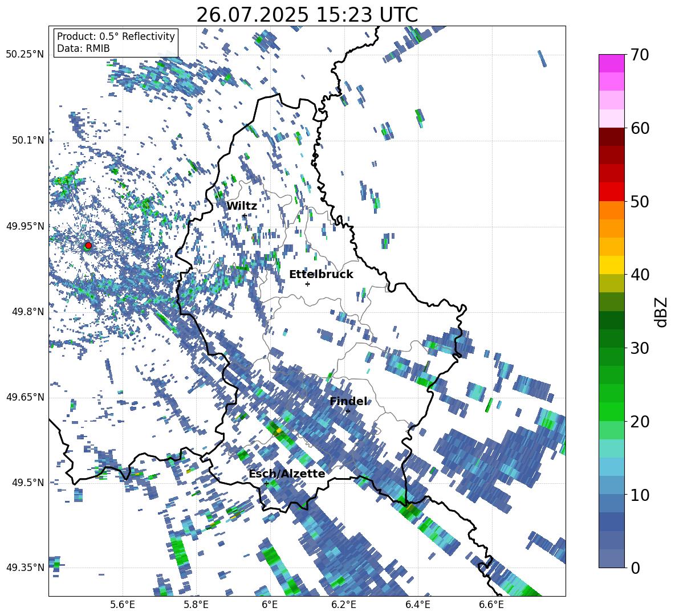Click the 49.65°N latitude label
The height and width of the screenshot is (616, 675).
point(25,397)
